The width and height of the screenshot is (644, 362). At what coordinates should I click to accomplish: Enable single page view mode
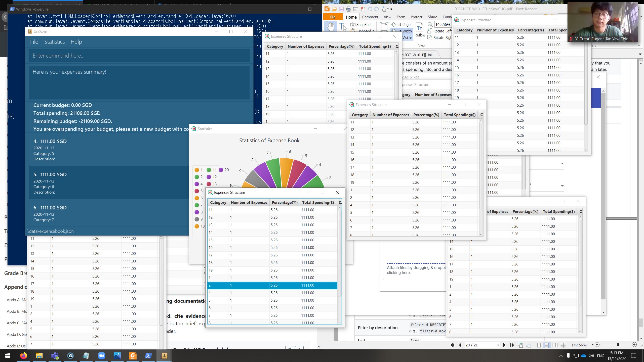coord(539,345)
